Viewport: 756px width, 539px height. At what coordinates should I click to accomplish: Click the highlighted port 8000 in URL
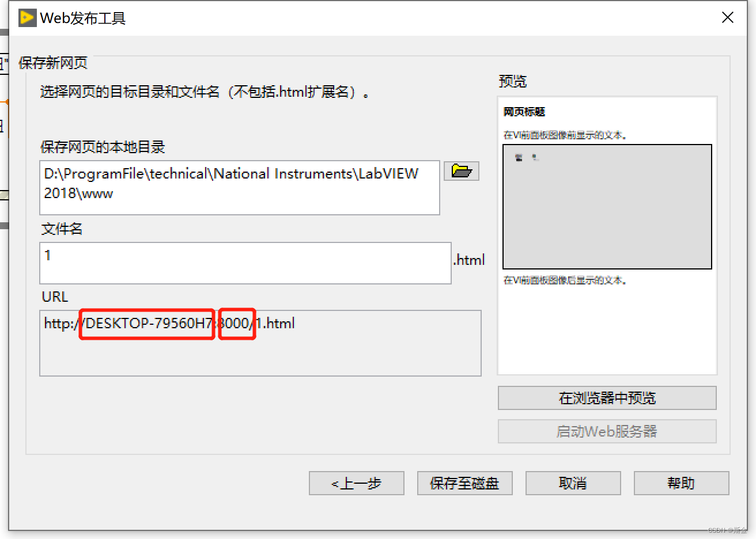[237, 324]
